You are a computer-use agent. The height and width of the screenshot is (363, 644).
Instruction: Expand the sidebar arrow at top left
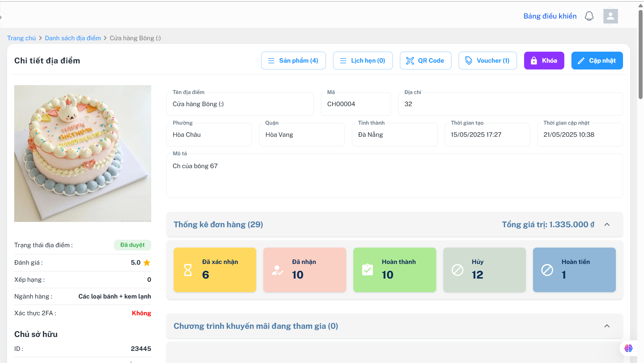click(x=1, y=17)
